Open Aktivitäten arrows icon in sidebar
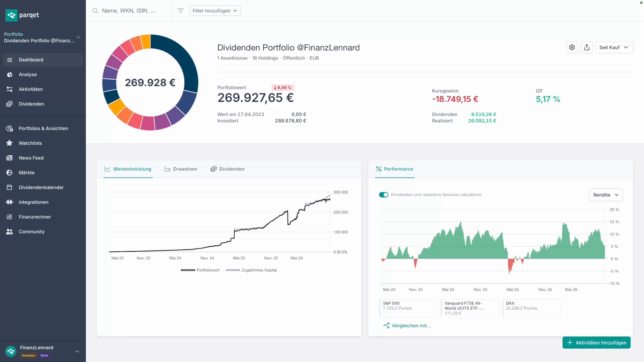Image resolution: width=644 pixels, height=362 pixels. (x=10, y=89)
